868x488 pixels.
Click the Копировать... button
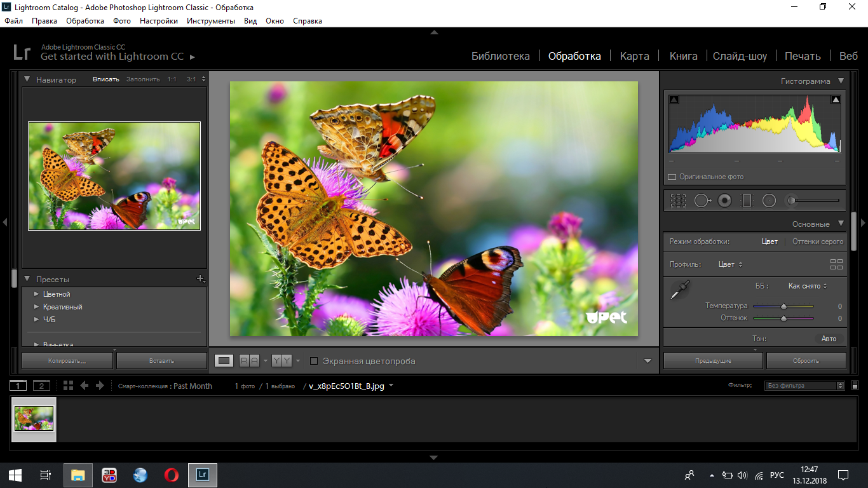(x=67, y=360)
